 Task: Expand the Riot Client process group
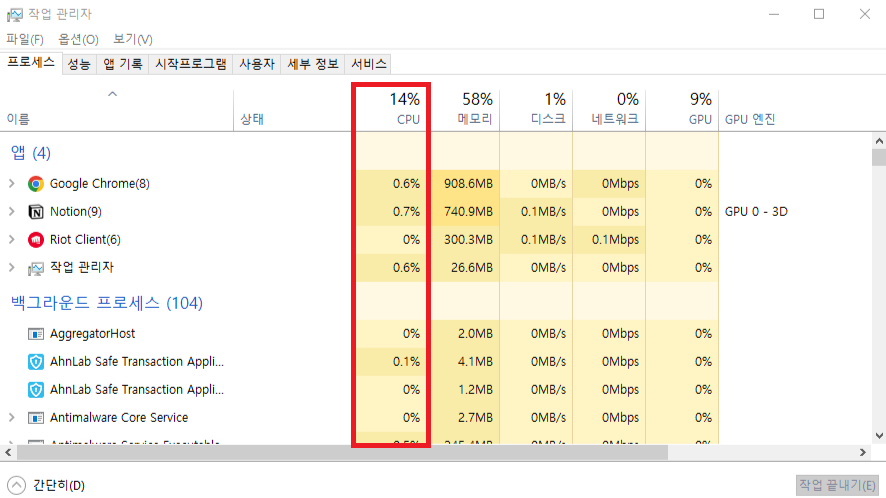click(x=12, y=240)
